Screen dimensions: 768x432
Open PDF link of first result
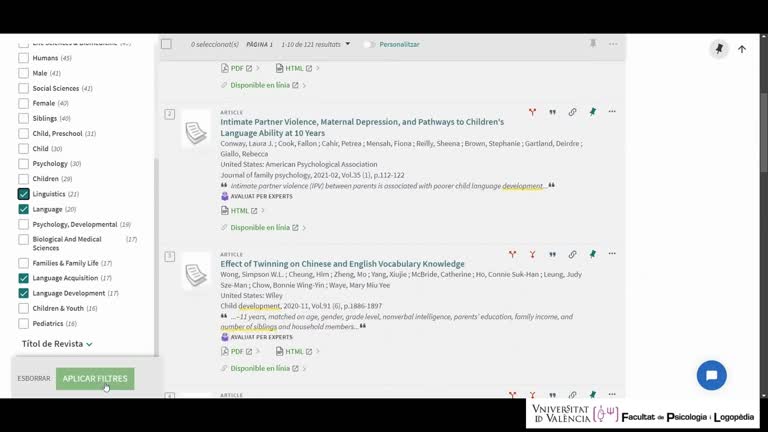[237, 68]
